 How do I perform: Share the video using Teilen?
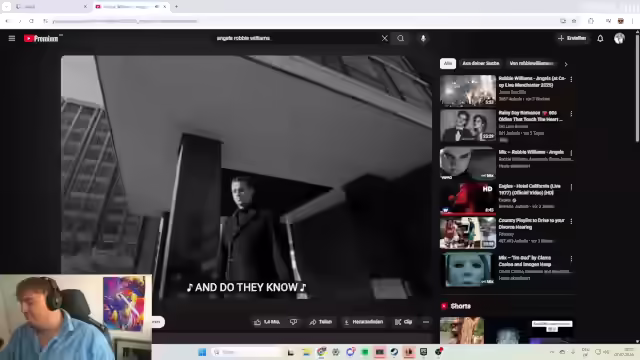click(x=320, y=322)
